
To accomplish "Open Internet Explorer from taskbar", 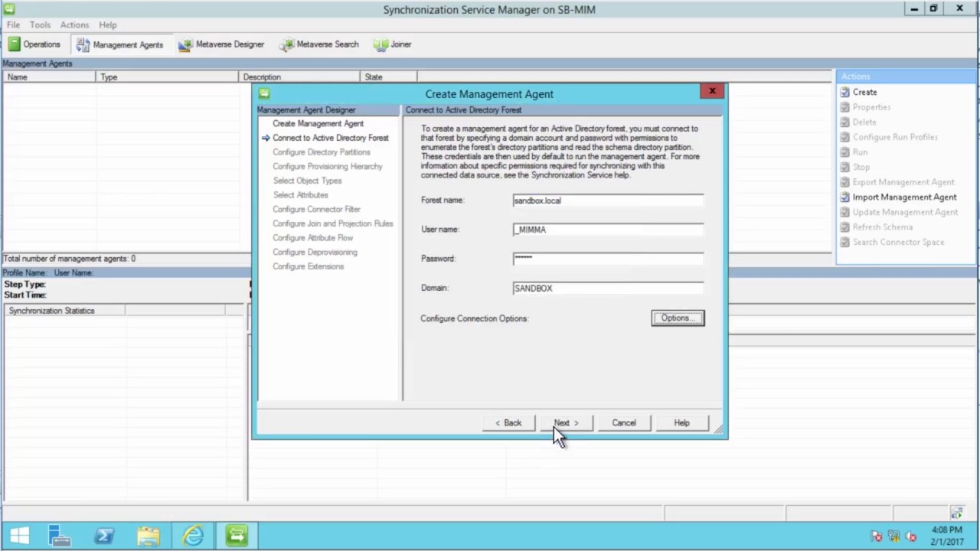I will 193,536.
